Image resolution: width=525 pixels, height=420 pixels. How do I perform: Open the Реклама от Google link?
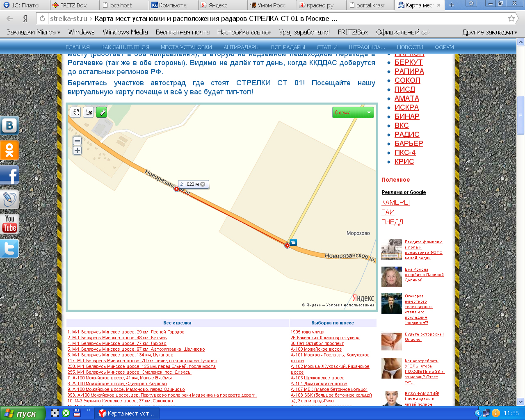[x=404, y=192]
